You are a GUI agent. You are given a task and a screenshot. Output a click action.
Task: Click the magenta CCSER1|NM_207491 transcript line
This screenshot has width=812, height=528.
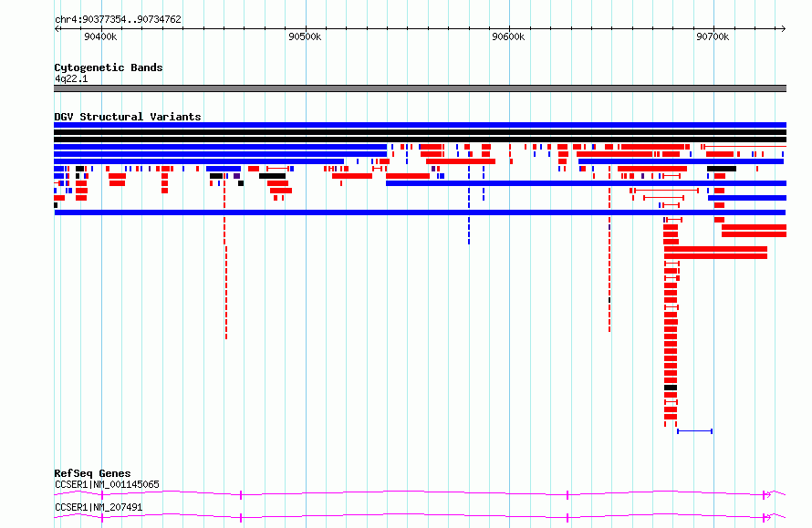click(420, 517)
